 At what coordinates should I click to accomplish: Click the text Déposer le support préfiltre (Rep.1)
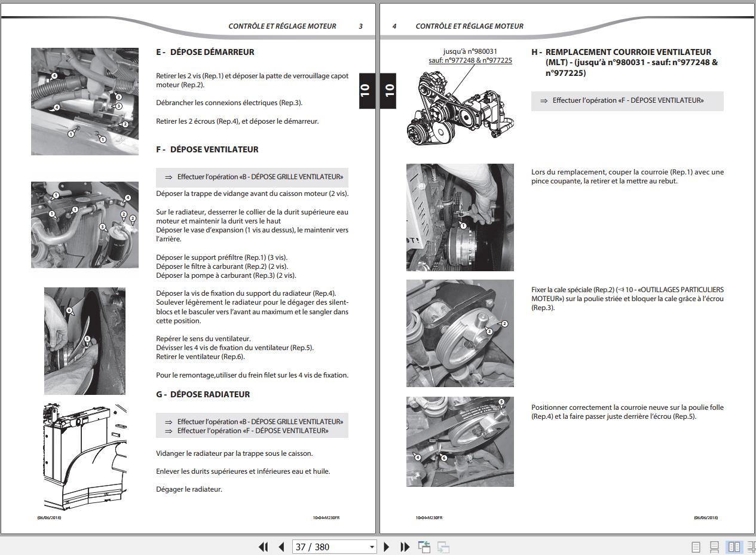click(222, 257)
